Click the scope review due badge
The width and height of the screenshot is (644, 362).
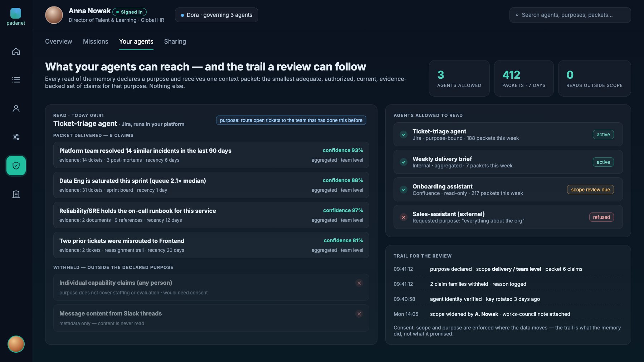tap(590, 190)
